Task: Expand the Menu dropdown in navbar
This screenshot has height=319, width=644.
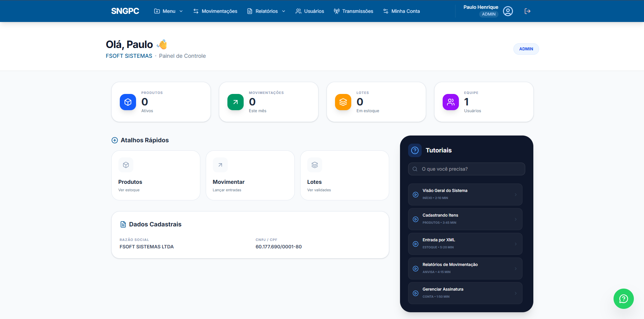Action: pos(169,11)
